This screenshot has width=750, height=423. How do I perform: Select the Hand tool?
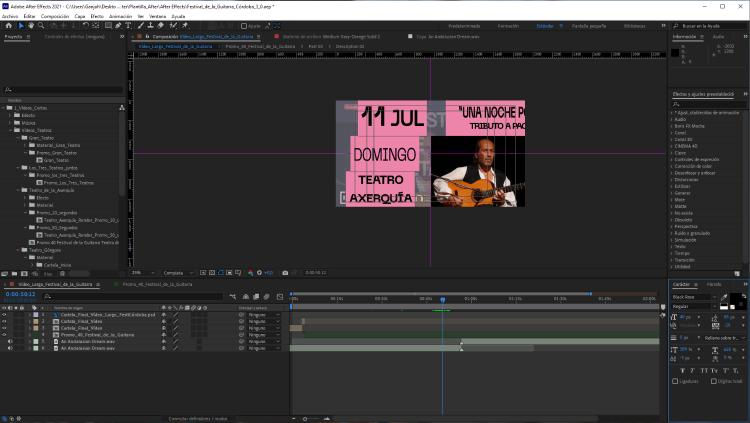(x=31, y=26)
